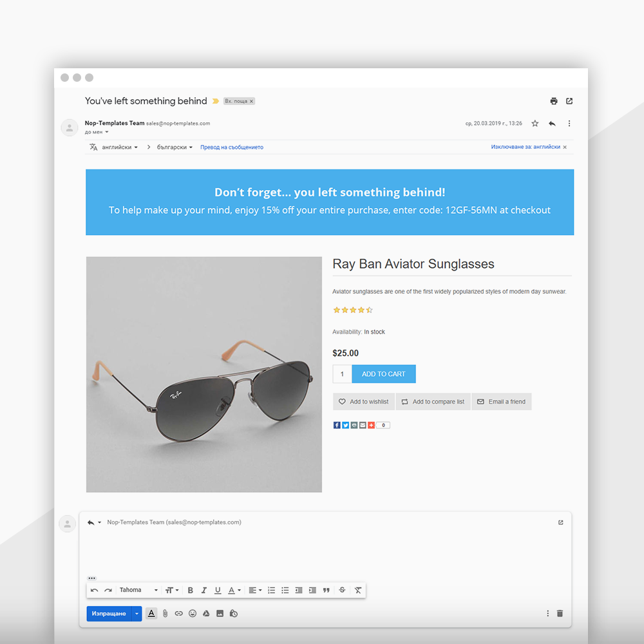Reply using the arrow icon in the header
This screenshot has height=644, width=644.
(552, 123)
